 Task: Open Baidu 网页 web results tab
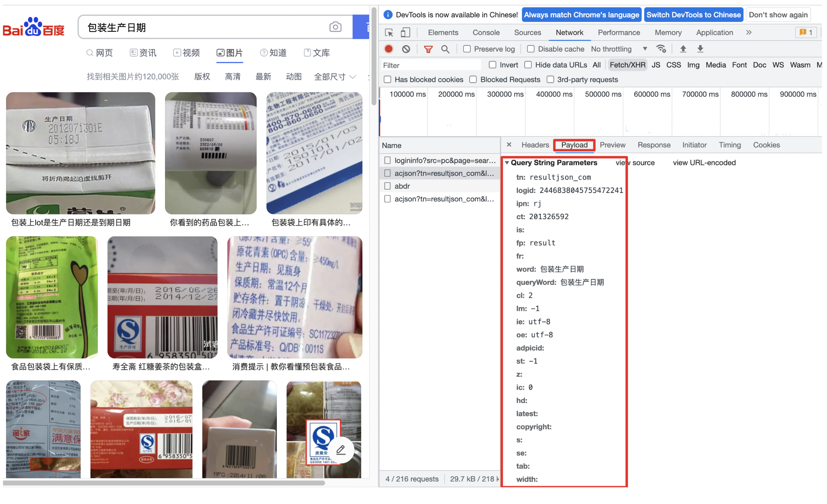tap(99, 53)
